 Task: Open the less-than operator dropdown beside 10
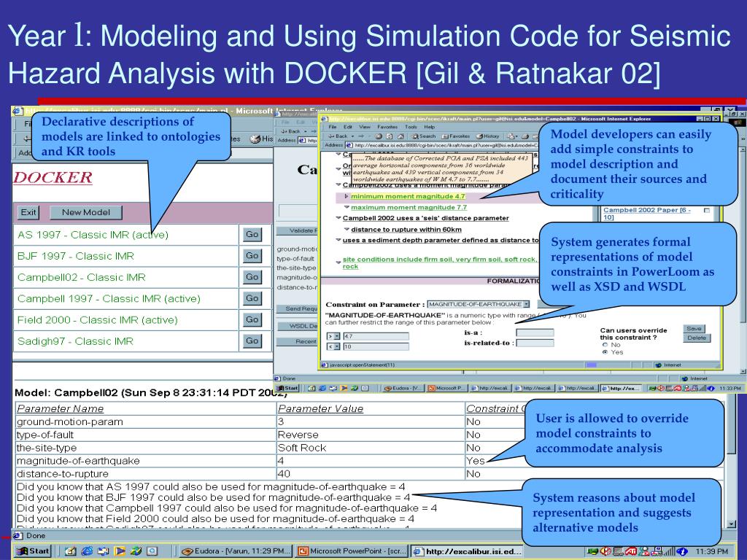[337, 346]
